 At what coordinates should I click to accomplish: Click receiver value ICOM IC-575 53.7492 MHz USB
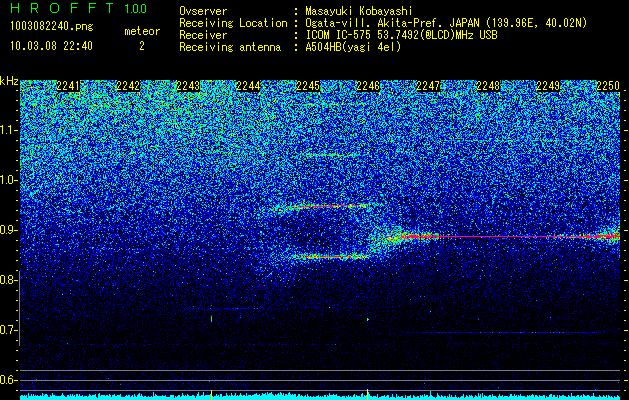click(x=401, y=35)
